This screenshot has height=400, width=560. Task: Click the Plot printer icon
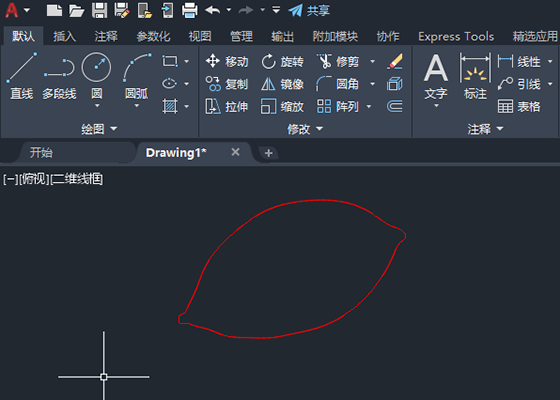pos(189,10)
